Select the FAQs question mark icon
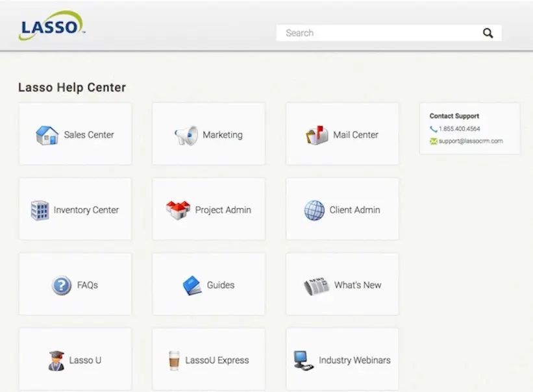 pos(60,284)
